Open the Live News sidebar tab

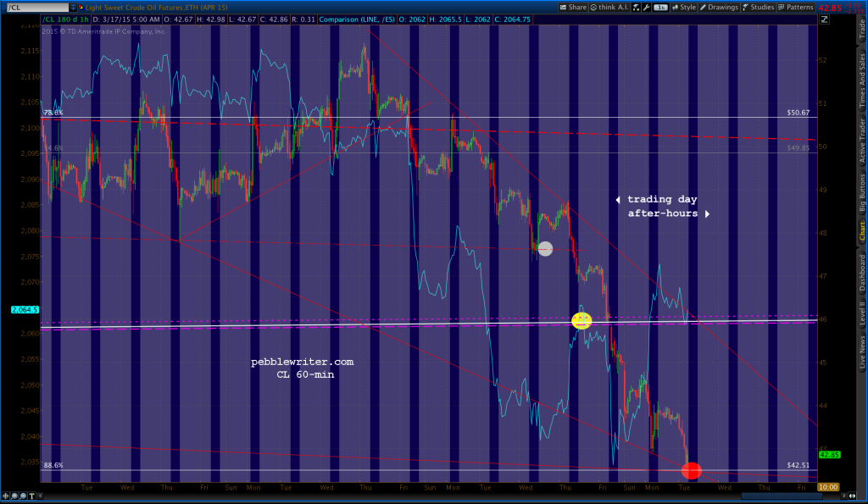coord(862,352)
